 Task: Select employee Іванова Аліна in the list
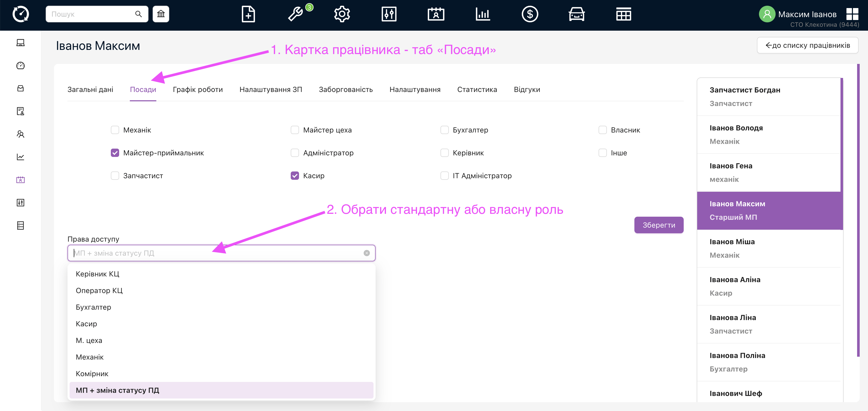[x=735, y=286]
